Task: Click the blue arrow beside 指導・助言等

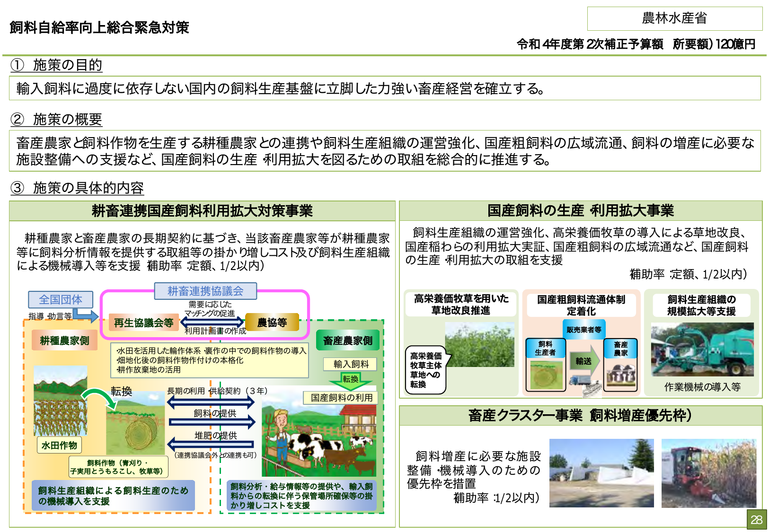Action: 85,315
